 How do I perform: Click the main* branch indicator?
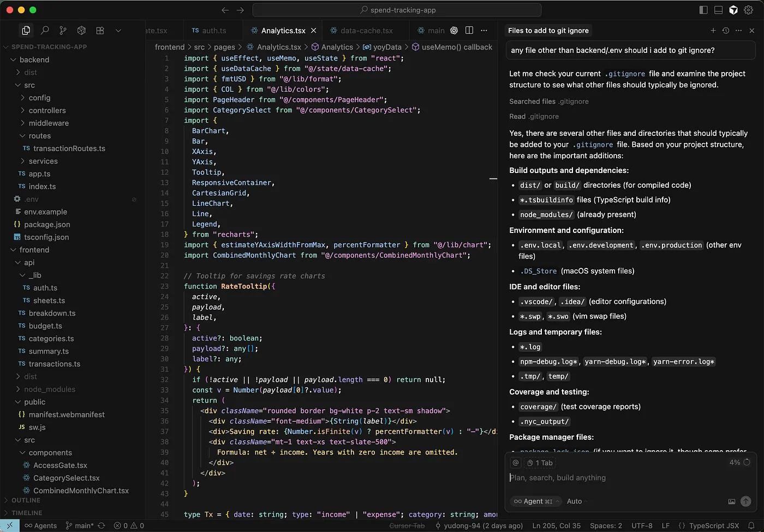(x=80, y=525)
